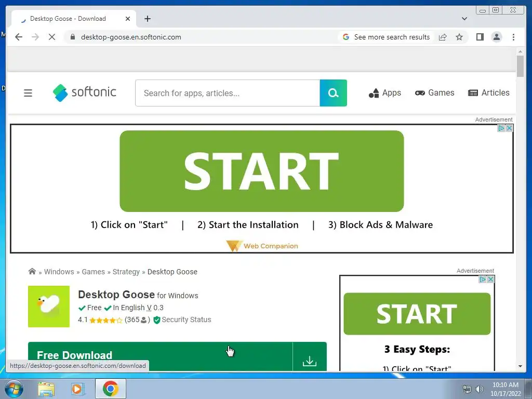Click the vertical scrollbar thumb
Image resolution: width=532 pixels, height=399 pixels.
(x=521, y=66)
